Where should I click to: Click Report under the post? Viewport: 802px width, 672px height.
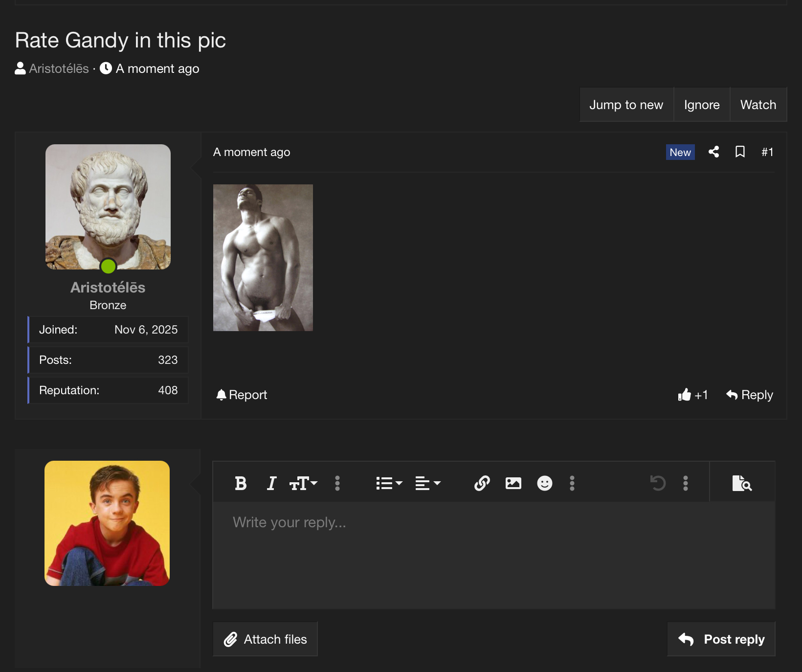click(x=242, y=395)
